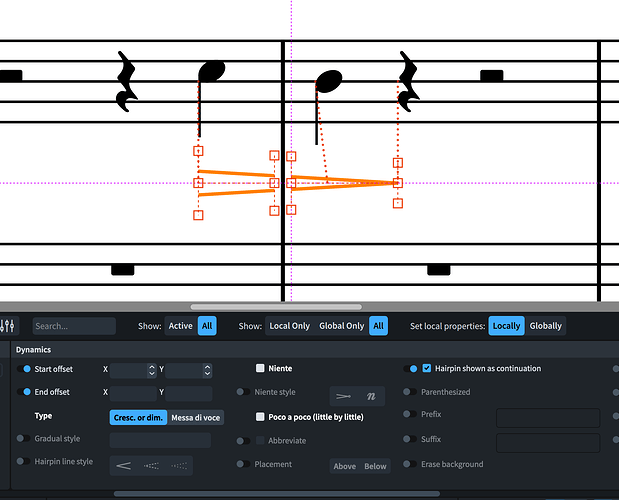Set local properties Globally
Screen dimensions: 619x500
click(546, 326)
